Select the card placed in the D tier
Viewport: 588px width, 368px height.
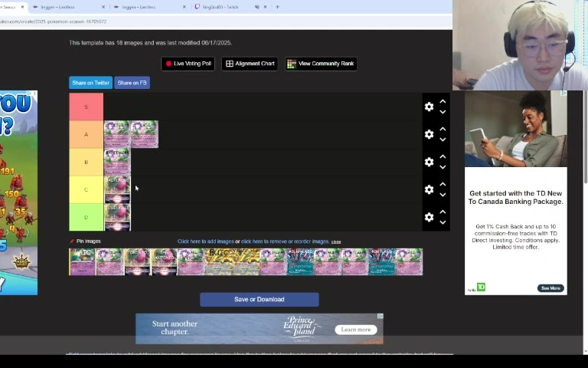pos(117,217)
